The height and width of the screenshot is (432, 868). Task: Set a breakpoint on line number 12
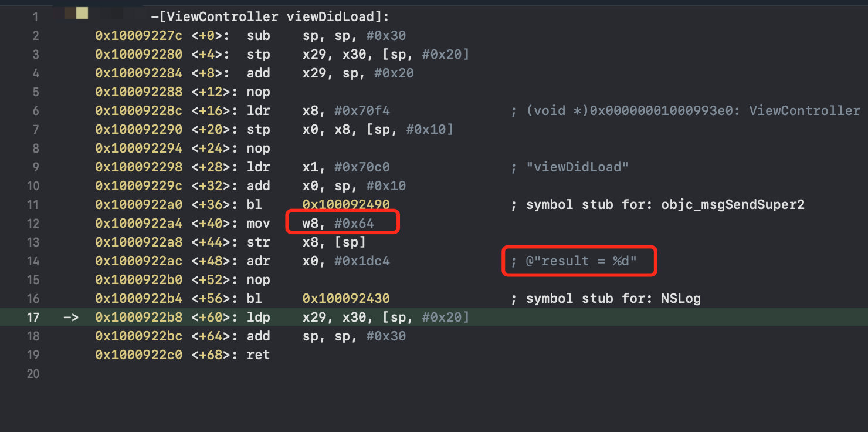(33, 224)
